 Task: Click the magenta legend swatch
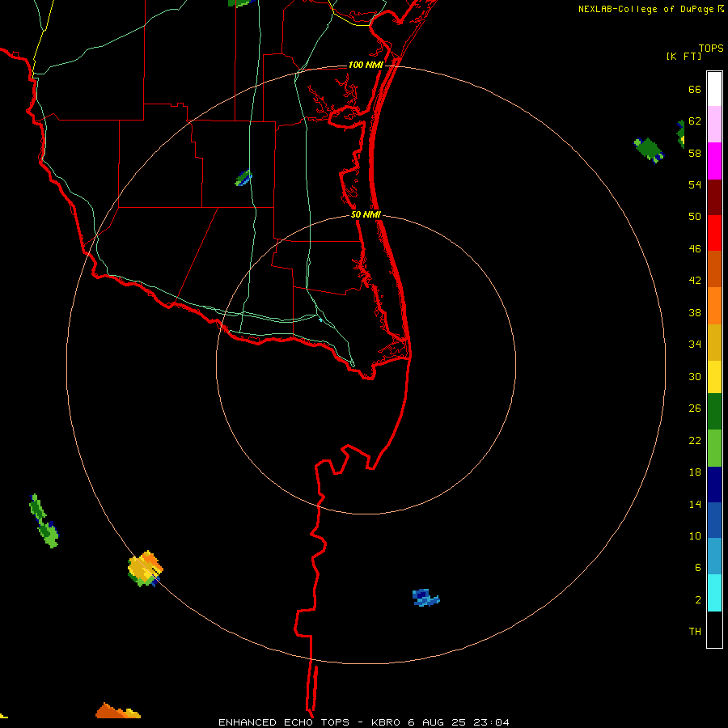[x=714, y=161]
